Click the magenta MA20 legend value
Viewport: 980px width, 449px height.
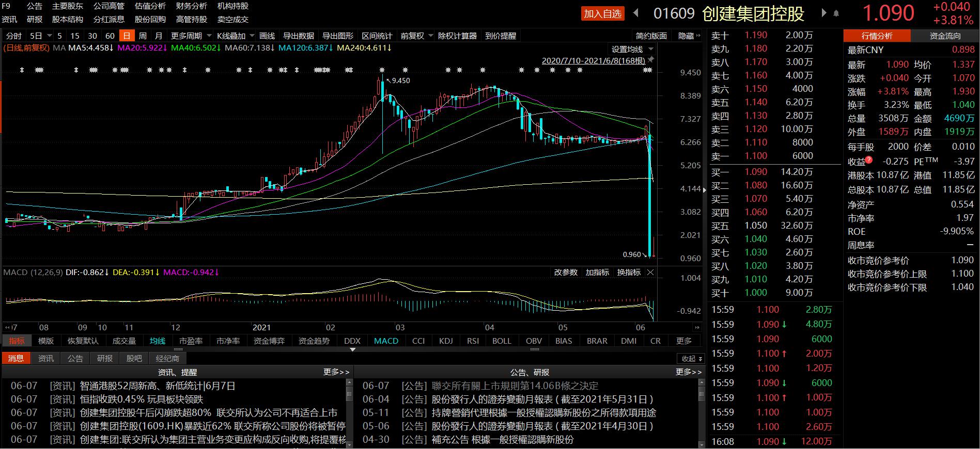(142, 48)
